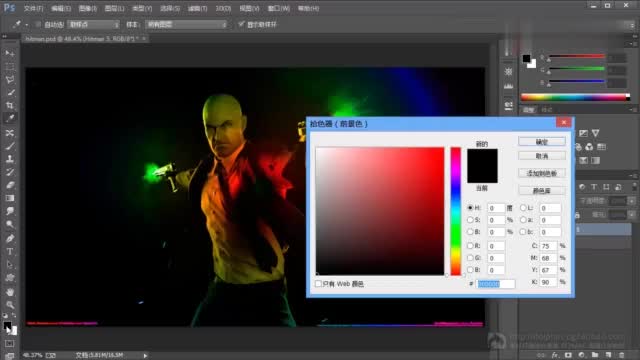Open the 所有图层 sample dropdown
This screenshot has width=640, height=360.
click(x=186, y=24)
